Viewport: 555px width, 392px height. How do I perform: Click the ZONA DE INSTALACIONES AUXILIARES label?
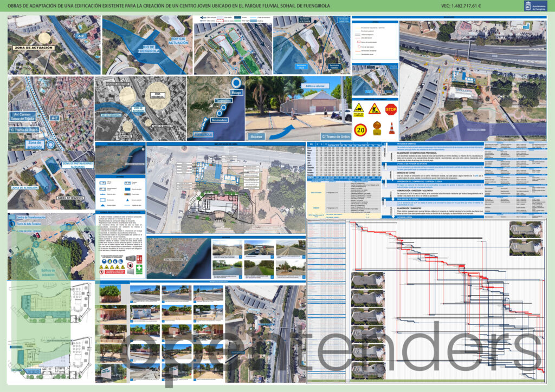[x=78, y=165]
